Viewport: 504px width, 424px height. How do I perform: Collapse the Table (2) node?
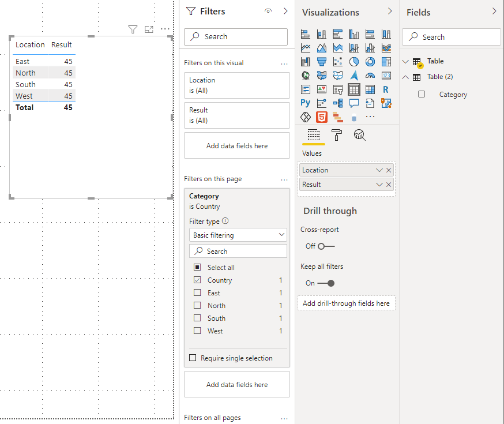click(x=405, y=77)
